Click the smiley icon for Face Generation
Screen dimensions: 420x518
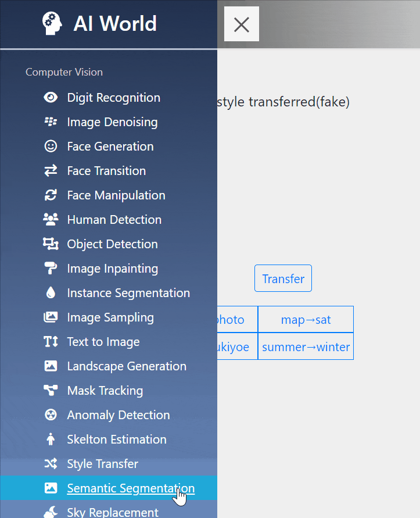tap(51, 146)
